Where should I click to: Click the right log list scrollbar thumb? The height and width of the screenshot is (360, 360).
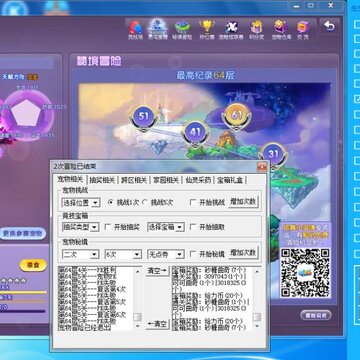click(256, 316)
